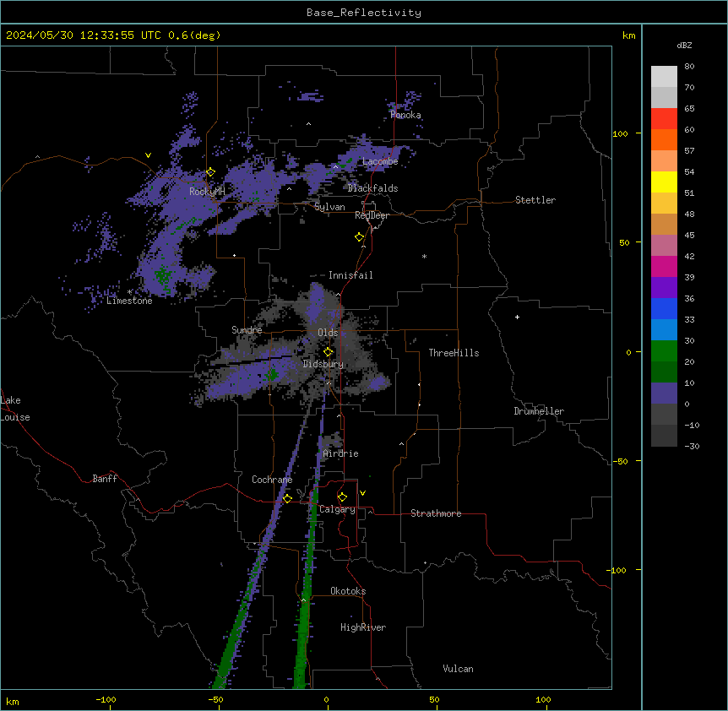Image resolution: width=728 pixels, height=711 pixels.
Task: Click the HighRiver label
Action: tap(363, 627)
